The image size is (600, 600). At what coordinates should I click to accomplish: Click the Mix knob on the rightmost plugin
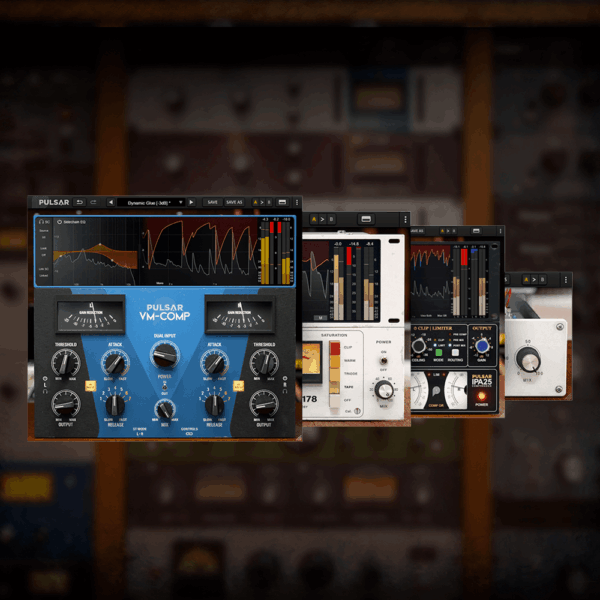tap(528, 359)
